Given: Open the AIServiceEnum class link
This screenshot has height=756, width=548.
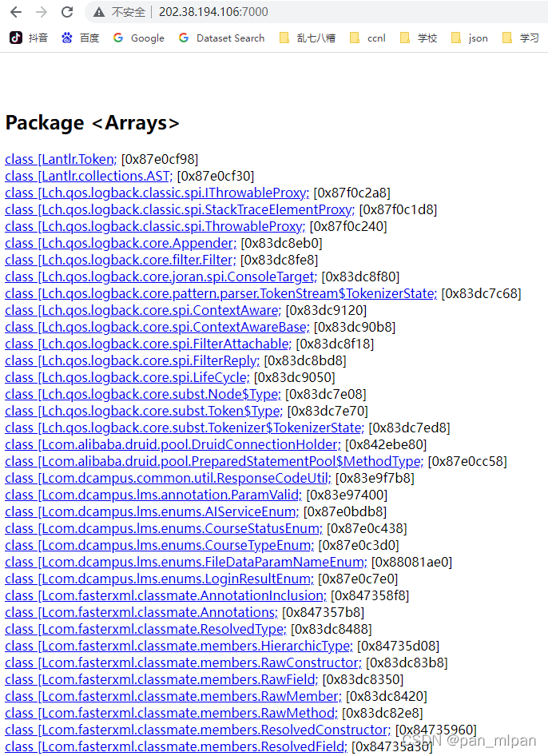Looking at the screenshot, I should (153, 512).
